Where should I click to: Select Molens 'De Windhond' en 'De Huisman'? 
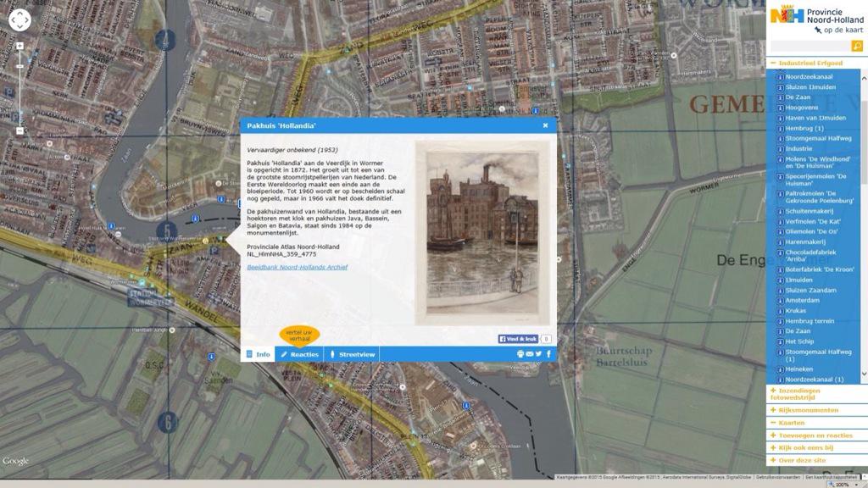point(818,162)
